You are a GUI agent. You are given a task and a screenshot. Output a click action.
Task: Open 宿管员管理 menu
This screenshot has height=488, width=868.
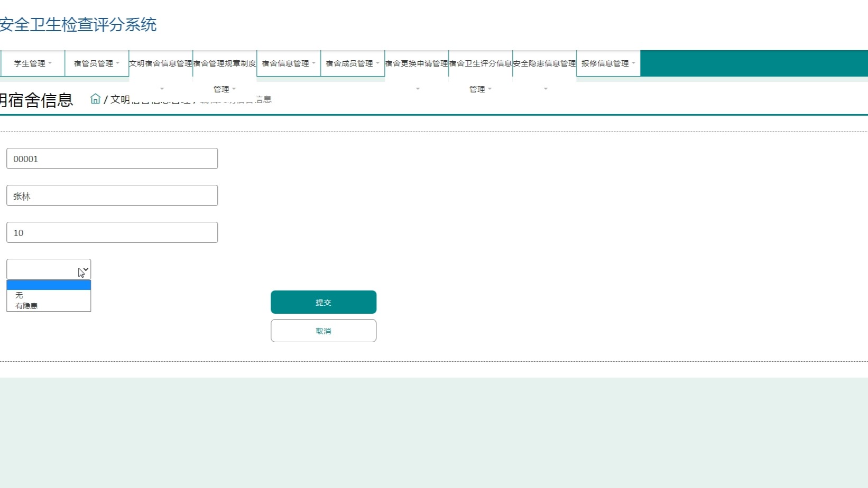(97, 63)
